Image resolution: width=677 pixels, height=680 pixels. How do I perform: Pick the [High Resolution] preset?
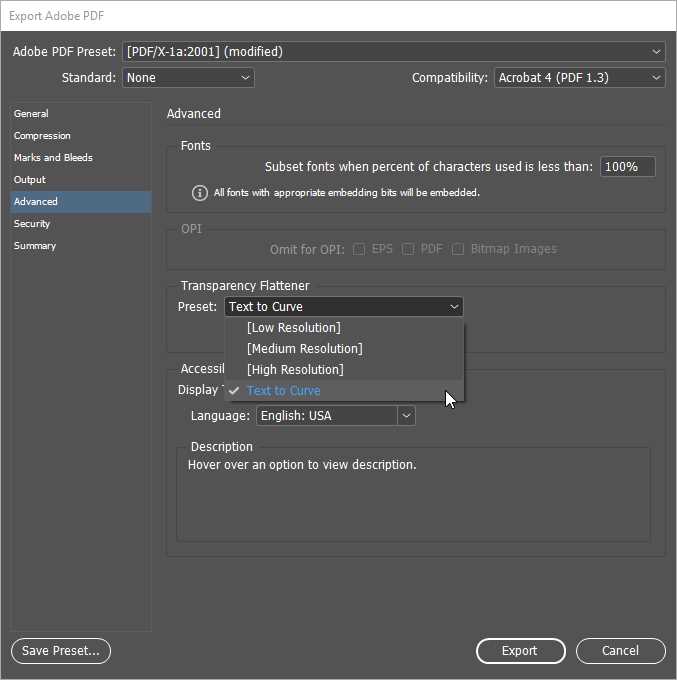[x=294, y=370]
